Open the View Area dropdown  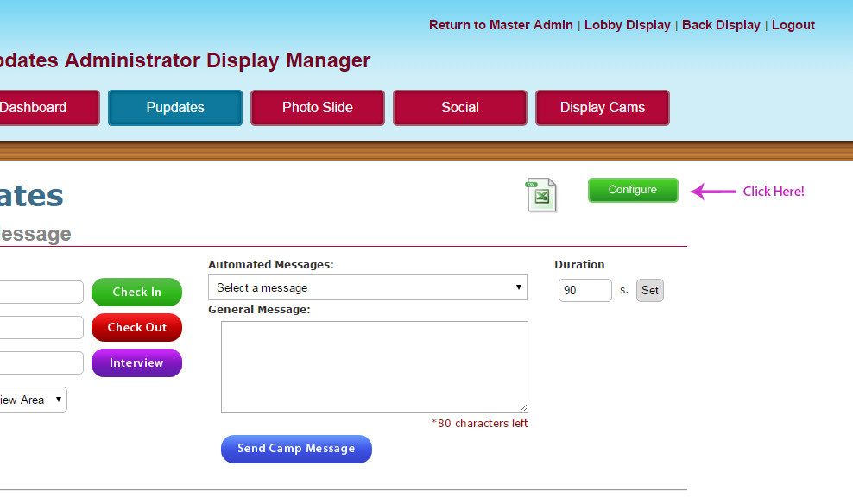pyautogui.click(x=33, y=400)
